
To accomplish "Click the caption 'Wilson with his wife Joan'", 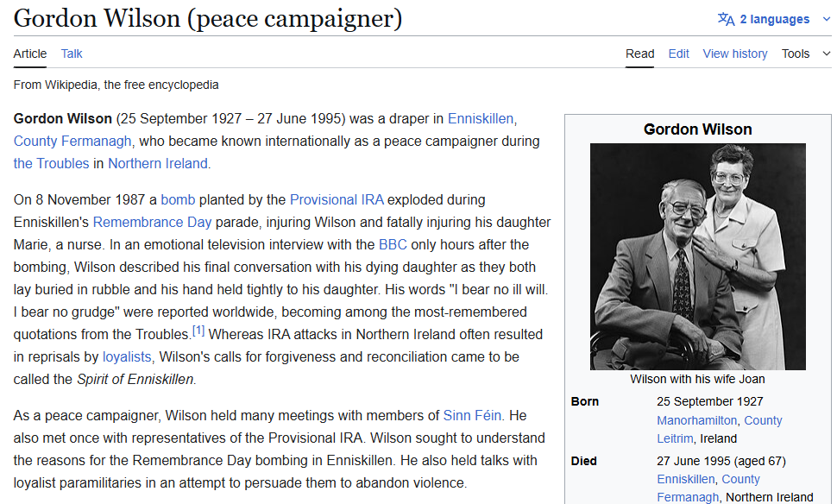I will [x=697, y=379].
